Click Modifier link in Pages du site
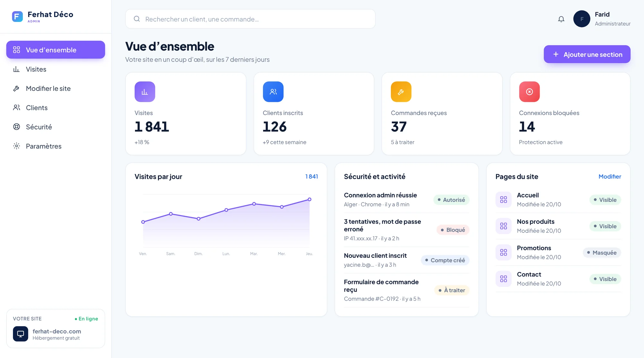This screenshot has height=358, width=644. point(610,177)
